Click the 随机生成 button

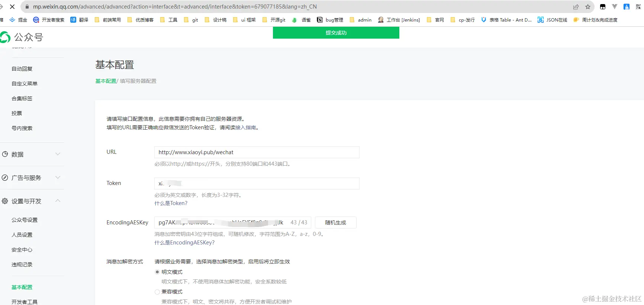(336, 223)
